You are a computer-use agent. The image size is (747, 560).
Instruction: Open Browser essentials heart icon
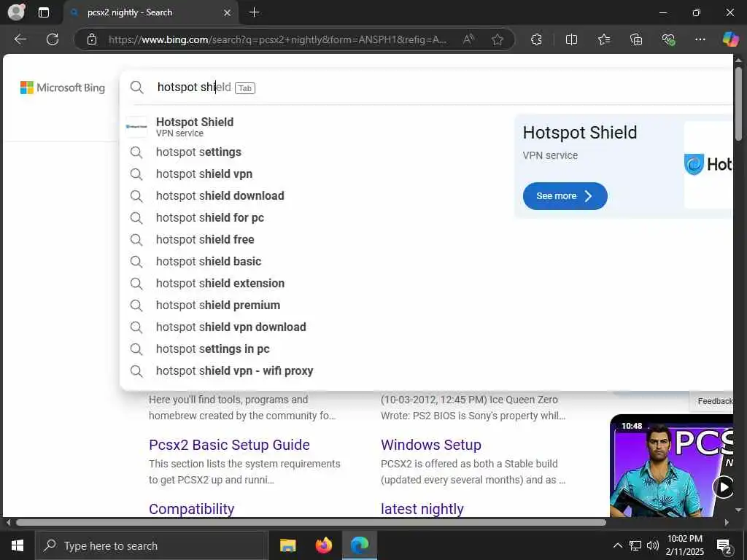[x=668, y=39]
